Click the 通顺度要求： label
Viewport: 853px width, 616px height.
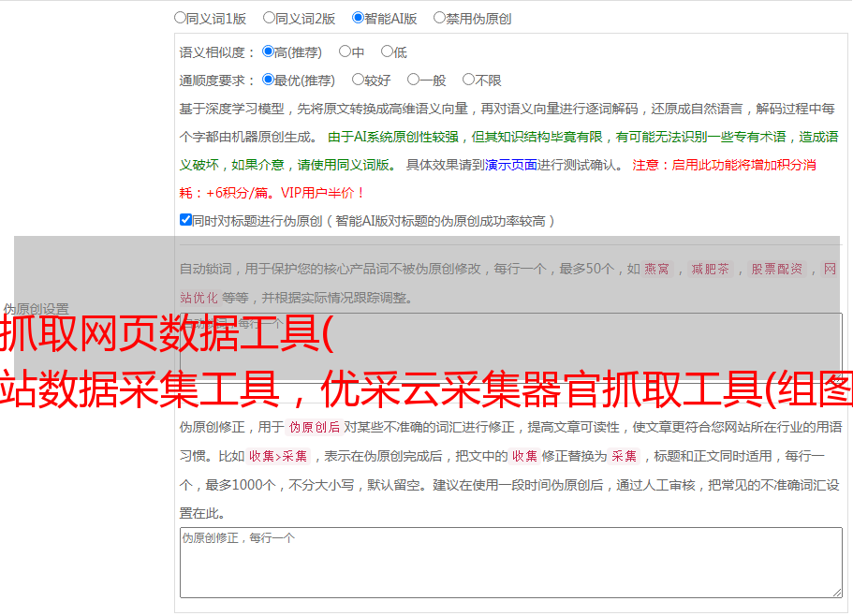[217, 81]
